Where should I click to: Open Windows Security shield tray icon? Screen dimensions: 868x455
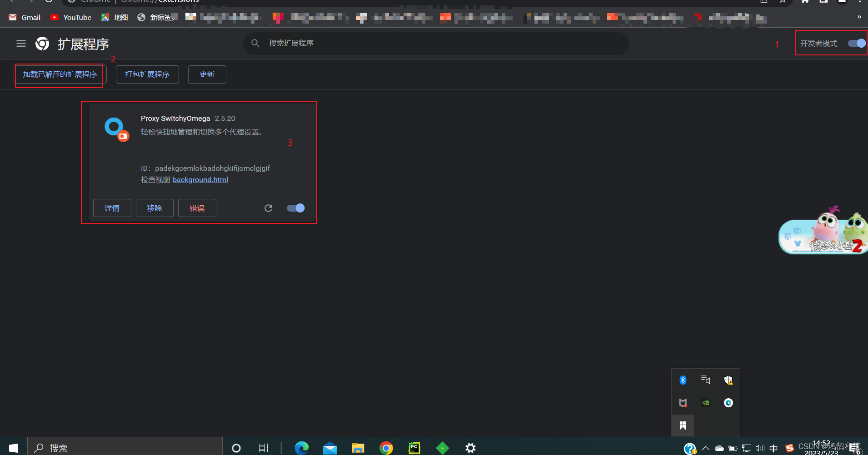coord(728,380)
